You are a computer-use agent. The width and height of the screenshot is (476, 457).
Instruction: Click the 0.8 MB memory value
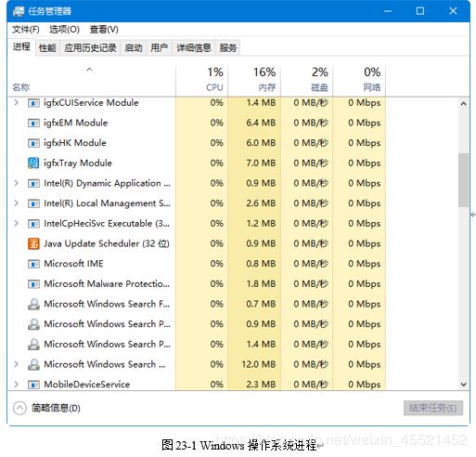coord(261,264)
